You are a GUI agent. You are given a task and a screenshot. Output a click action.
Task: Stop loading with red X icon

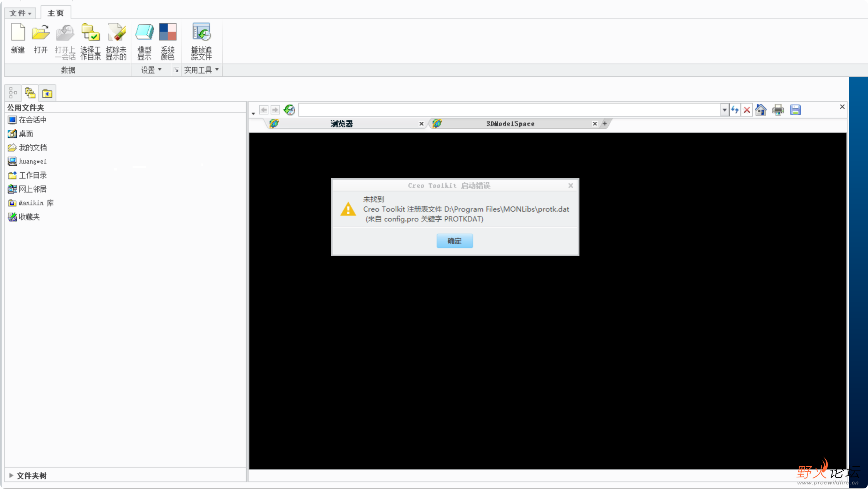[747, 110]
